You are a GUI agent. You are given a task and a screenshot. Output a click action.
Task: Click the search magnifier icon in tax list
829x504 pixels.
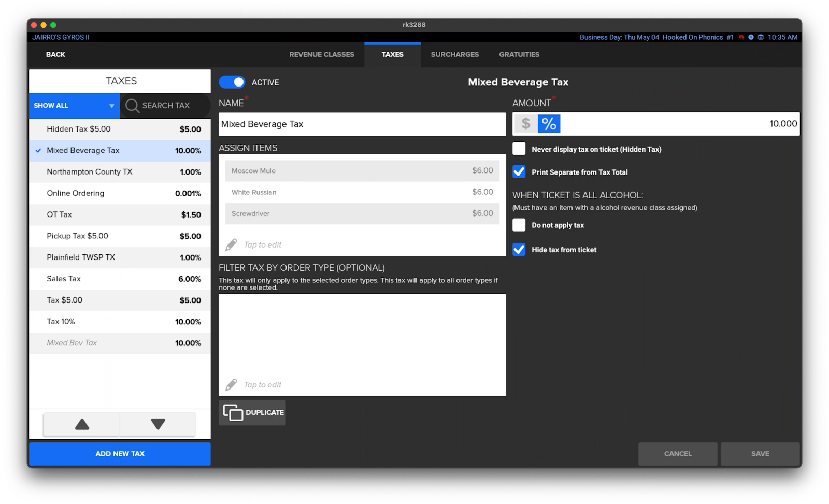pyautogui.click(x=132, y=106)
